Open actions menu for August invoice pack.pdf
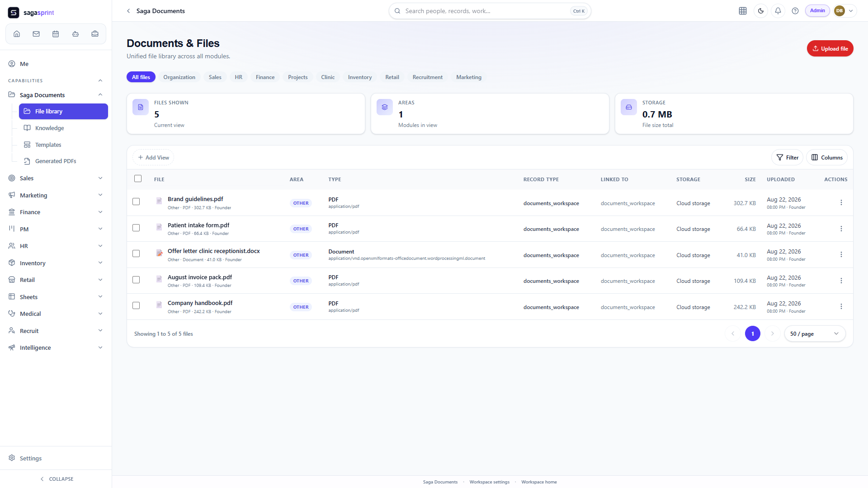The height and width of the screenshot is (488, 868). [841, 281]
